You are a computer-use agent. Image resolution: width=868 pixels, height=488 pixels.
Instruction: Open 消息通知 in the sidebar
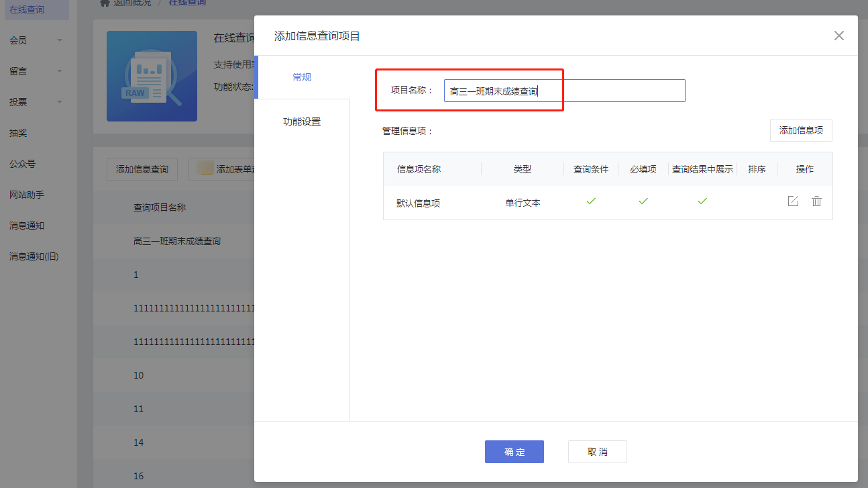tap(27, 226)
